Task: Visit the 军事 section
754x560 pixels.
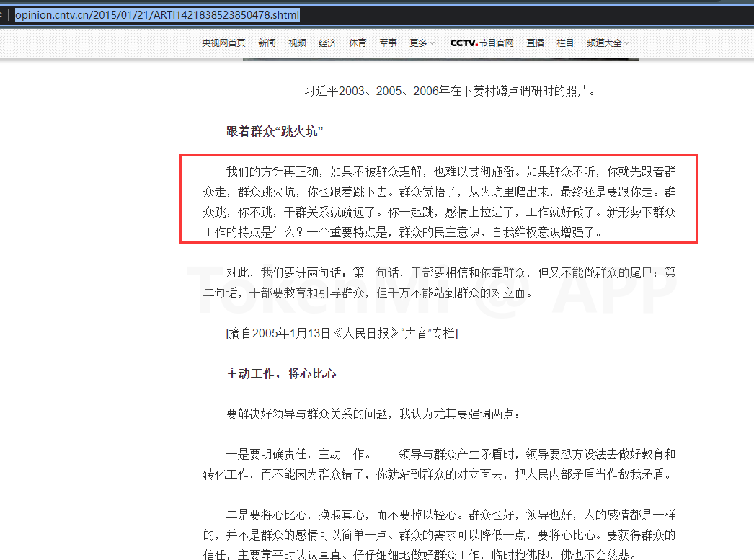Action: point(388,43)
